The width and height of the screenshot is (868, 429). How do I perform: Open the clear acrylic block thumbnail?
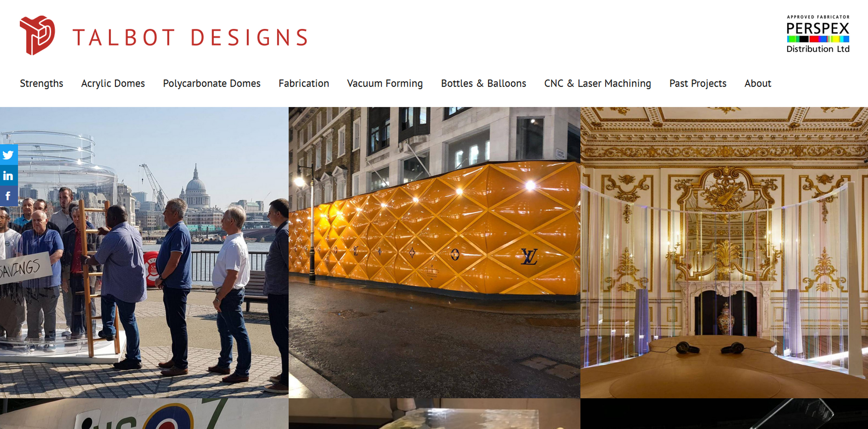point(434,414)
